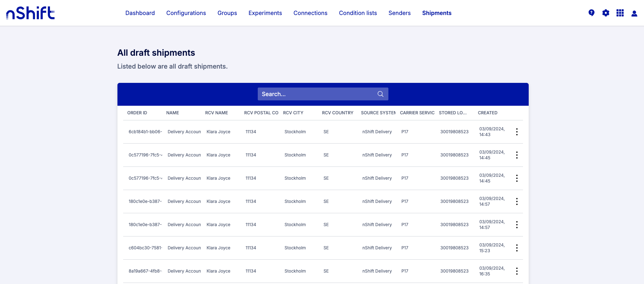This screenshot has width=644, height=284.
Task: Open the help question mark icon
Action: [x=591, y=13]
